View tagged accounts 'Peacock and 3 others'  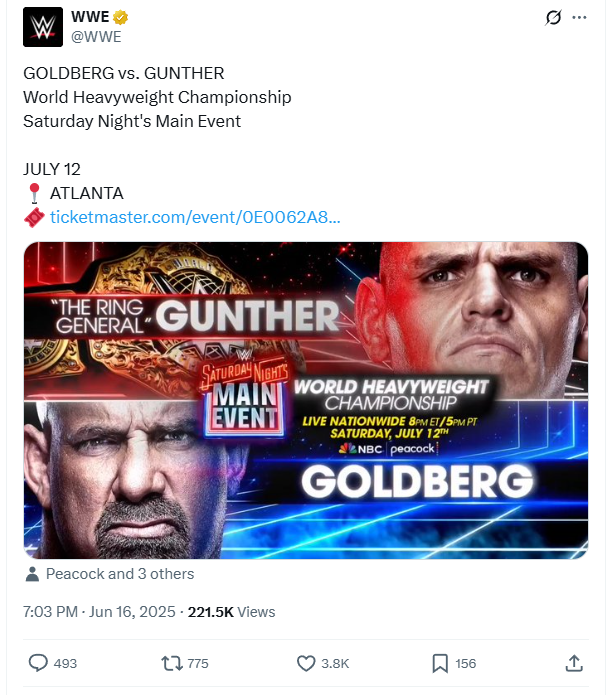tap(120, 574)
